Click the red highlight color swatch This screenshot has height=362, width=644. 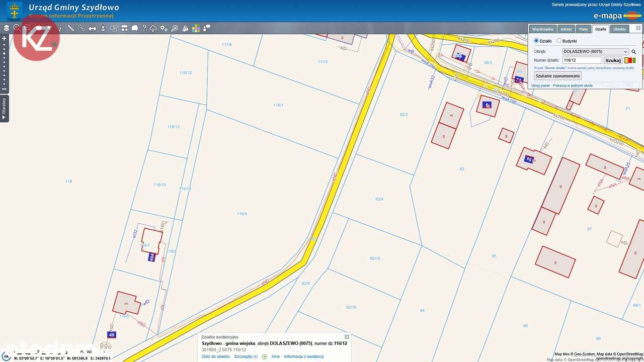630,60
